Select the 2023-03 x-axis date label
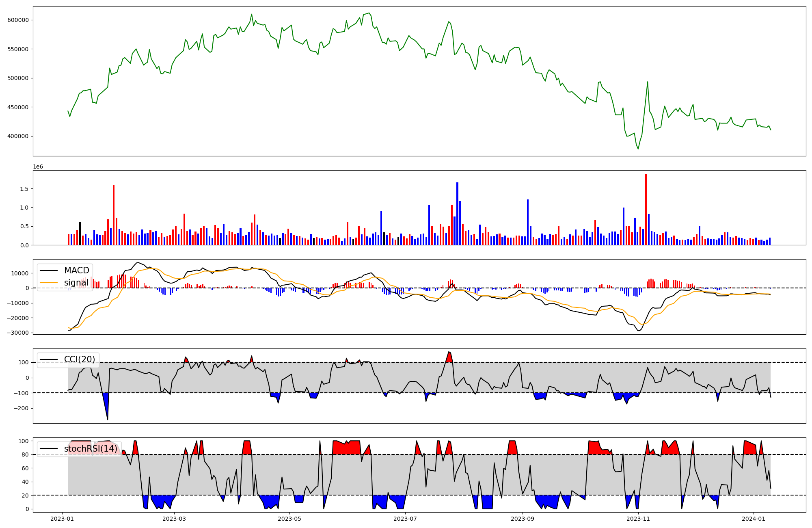The width and height of the screenshot is (812, 528). click(174, 519)
